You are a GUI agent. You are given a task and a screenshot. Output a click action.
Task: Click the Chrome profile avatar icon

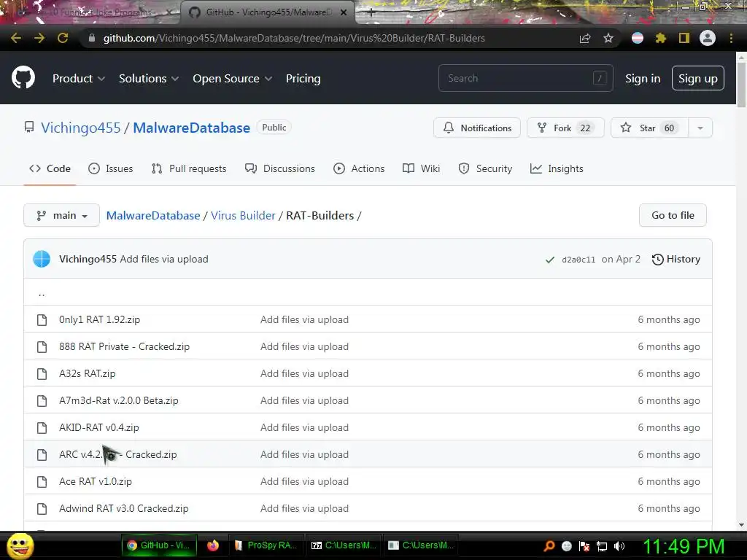708,38
